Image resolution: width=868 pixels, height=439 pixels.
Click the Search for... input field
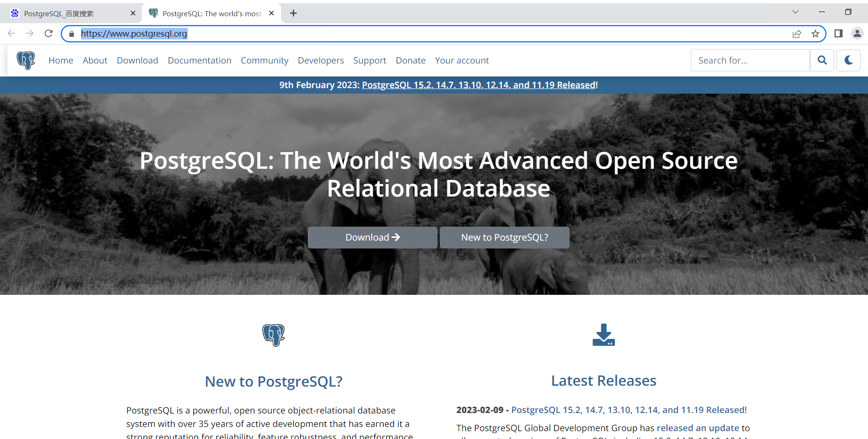pos(750,60)
